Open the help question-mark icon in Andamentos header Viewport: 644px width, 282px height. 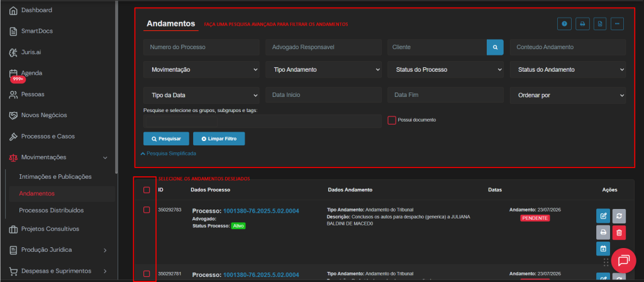(564, 24)
